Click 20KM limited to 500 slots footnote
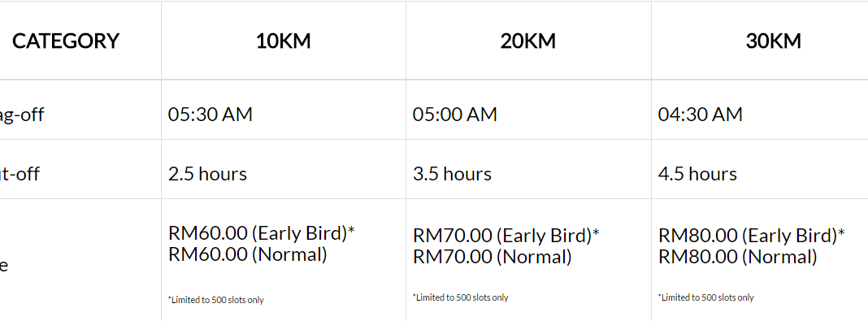868x321 pixels. coord(461,297)
